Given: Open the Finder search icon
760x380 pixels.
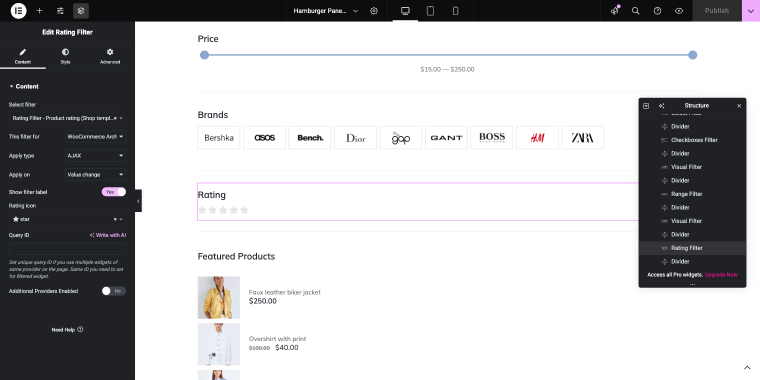Looking at the screenshot, I should click(x=635, y=11).
